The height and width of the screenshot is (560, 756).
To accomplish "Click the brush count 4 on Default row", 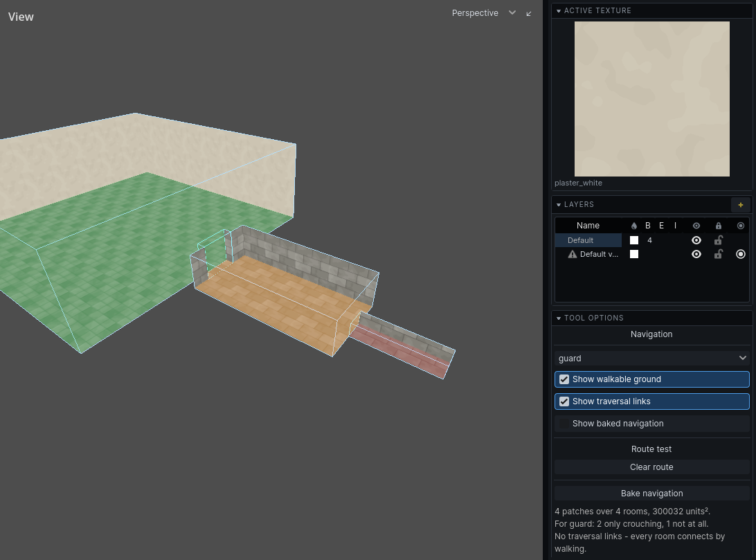I will 649,240.
